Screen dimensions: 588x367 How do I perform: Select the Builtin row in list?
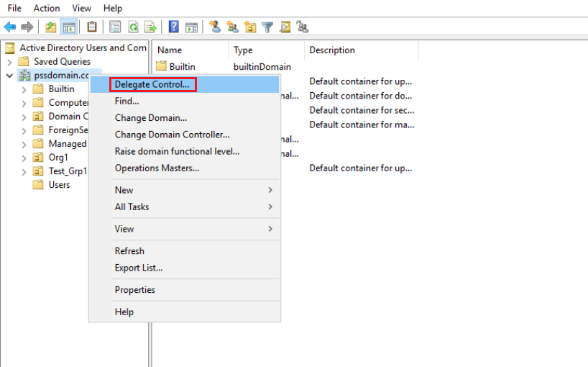pos(181,67)
